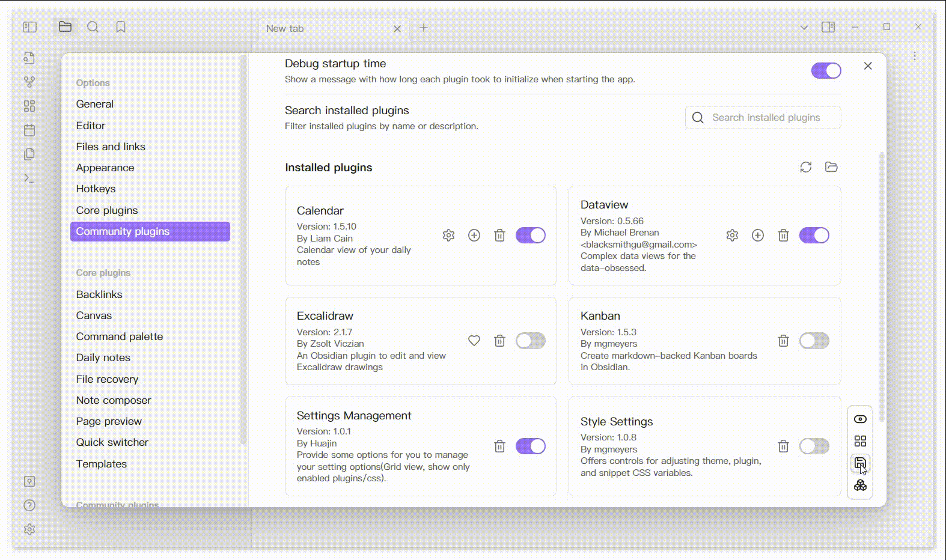Select Community plugins settings section
This screenshot has height=560, width=946.
[x=150, y=231]
